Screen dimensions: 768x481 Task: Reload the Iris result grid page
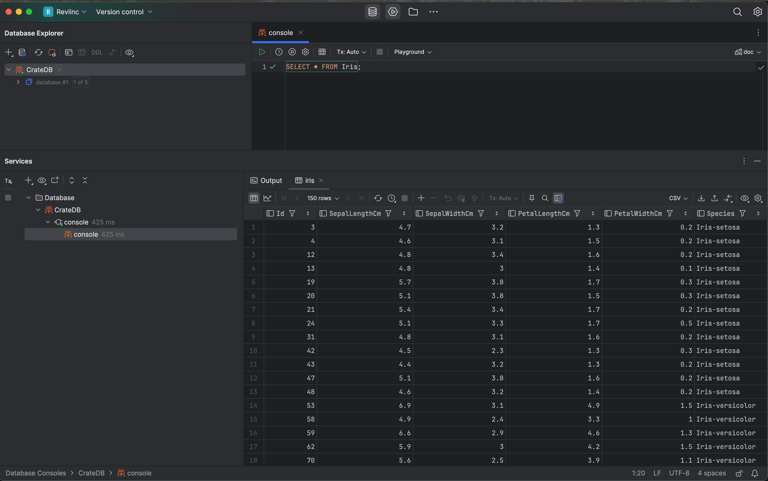coord(378,198)
